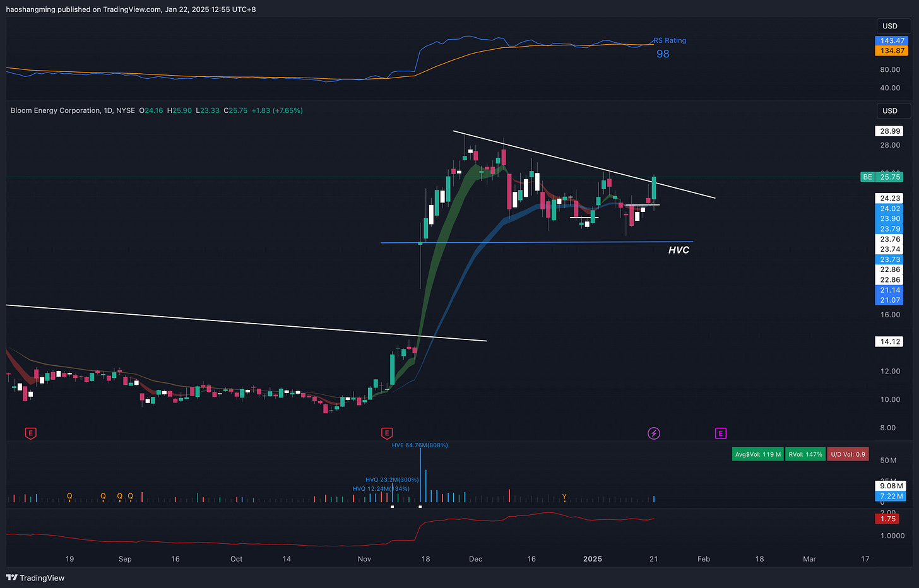Image resolution: width=919 pixels, height=588 pixels.
Task: Click the Sep label on time axis
Action: (x=125, y=559)
